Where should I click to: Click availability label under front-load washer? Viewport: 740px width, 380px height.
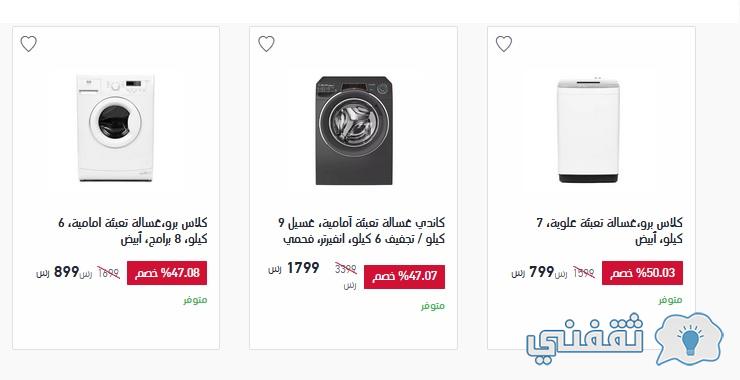(x=195, y=300)
